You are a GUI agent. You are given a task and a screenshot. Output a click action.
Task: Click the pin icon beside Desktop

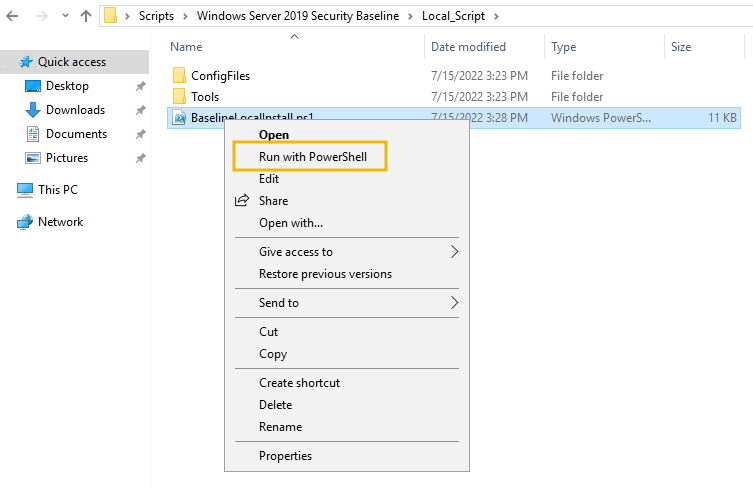(140, 86)
